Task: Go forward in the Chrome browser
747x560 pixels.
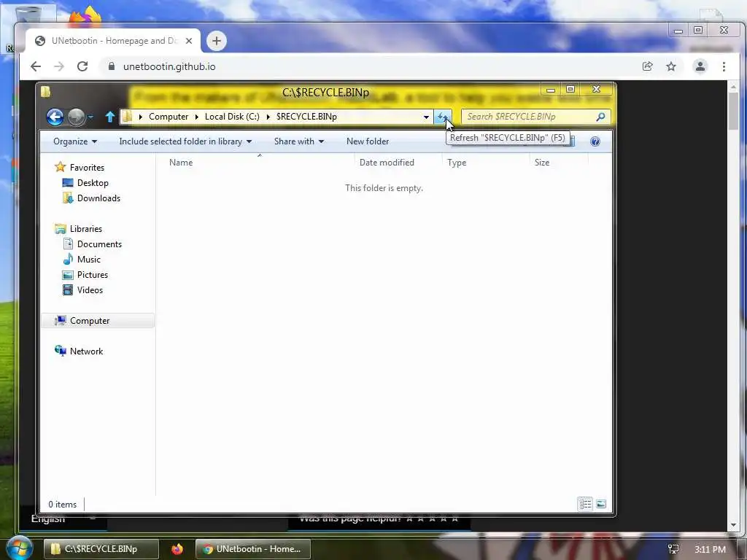Action: point(59,66)
